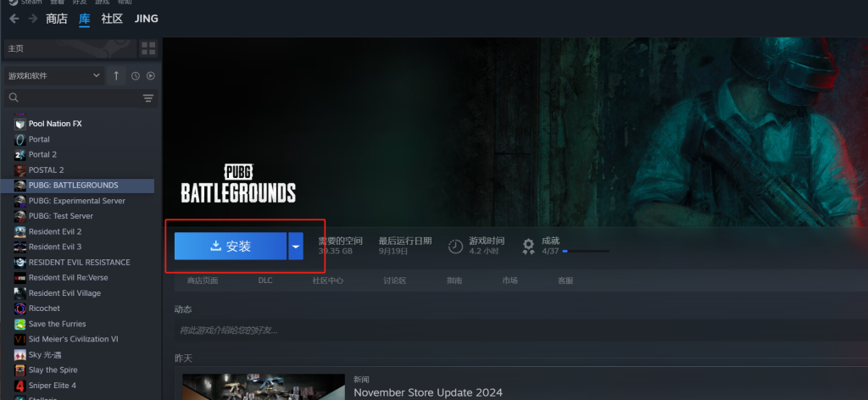Click the achievements gear ribbon icon
This screenshot has height=400, width=868.
click(529, 247)
